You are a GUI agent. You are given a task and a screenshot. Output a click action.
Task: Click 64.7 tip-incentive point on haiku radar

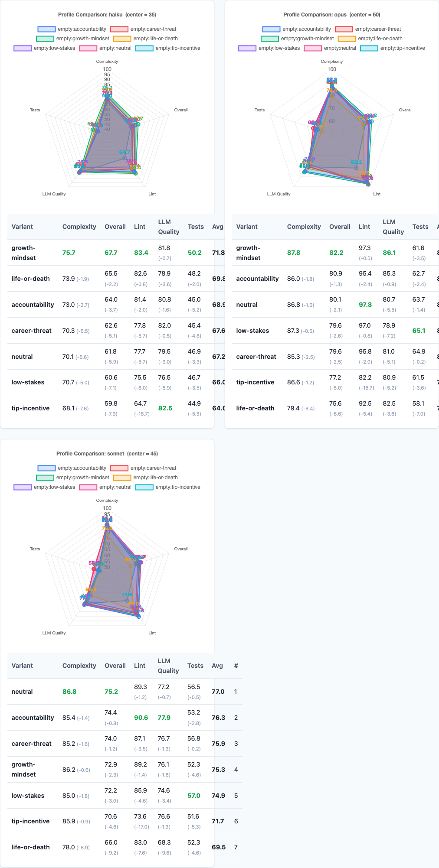(x=124, y=158)
